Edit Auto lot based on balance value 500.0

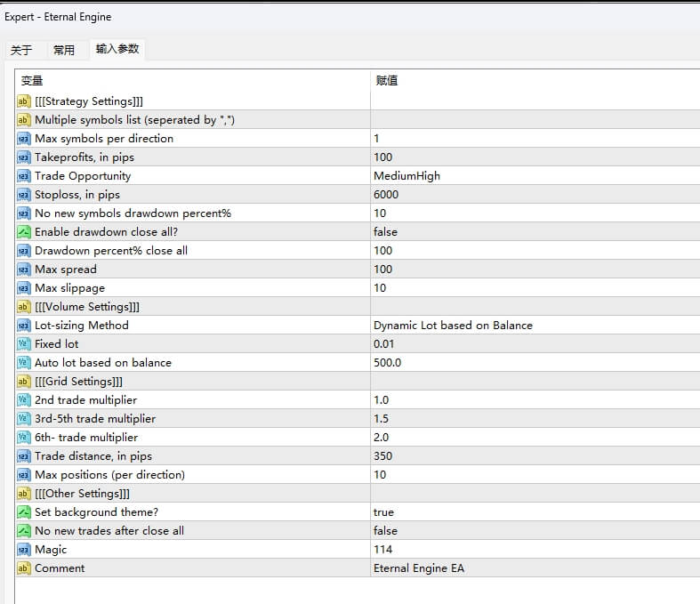388,363
